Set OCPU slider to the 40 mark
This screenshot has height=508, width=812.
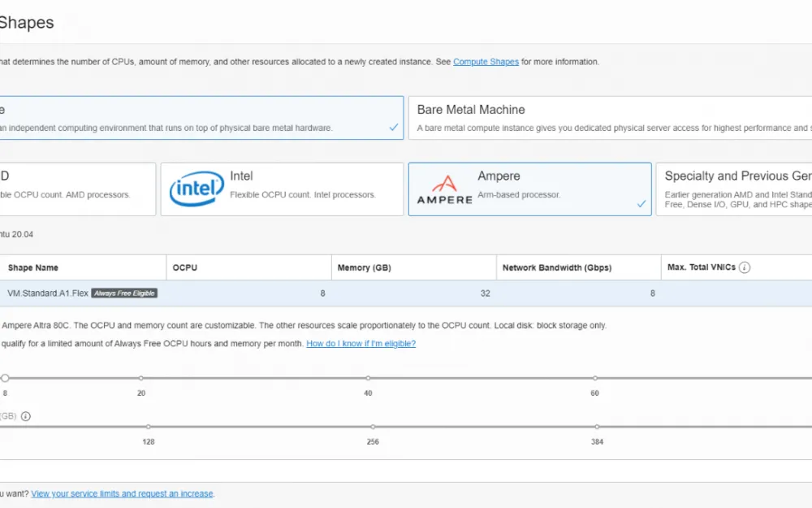[x=368, y=378]
